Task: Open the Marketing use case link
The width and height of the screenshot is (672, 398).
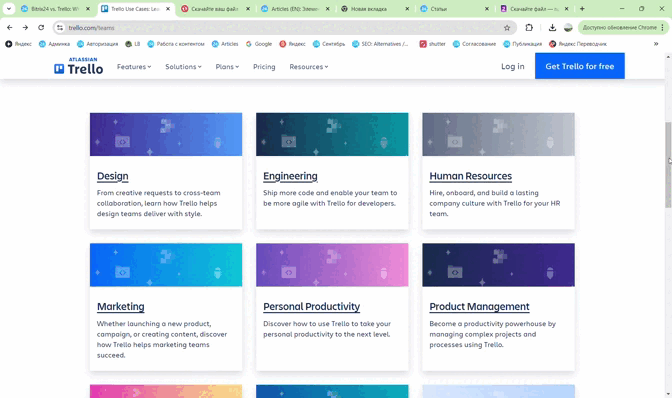Action: pyautogui.click(x=120, y=307)
